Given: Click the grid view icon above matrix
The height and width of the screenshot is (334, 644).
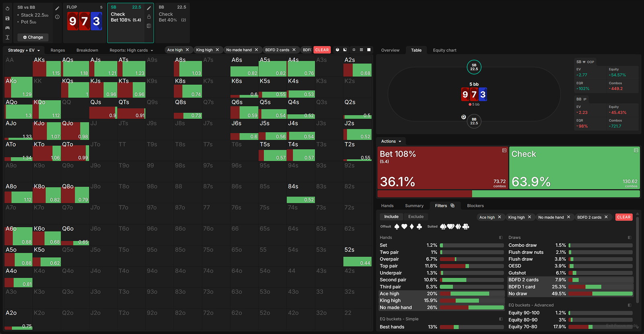Looking at the screenshot, I should [361, 50].
